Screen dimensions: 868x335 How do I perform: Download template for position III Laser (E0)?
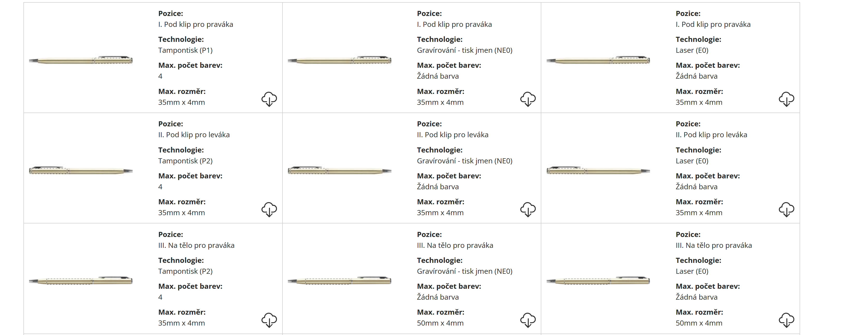pyautogui.click(x=786, y=320)
